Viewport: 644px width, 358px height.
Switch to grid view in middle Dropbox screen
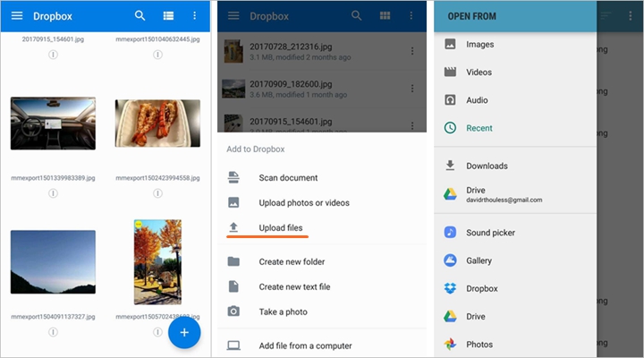385,15
